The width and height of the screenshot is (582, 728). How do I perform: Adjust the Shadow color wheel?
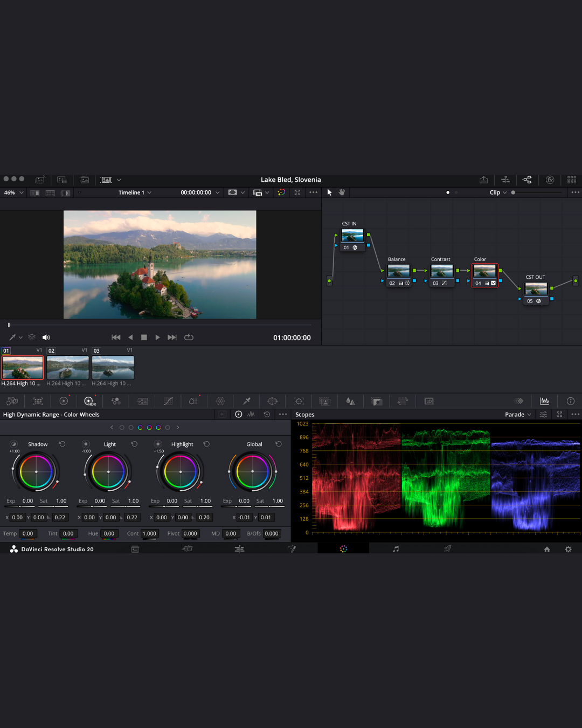pos(35,472)
